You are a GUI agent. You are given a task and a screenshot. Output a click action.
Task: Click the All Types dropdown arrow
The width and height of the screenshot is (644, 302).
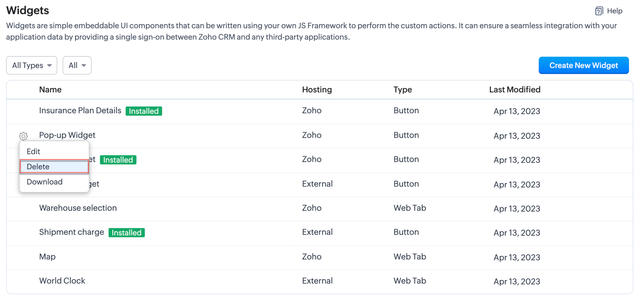pyautogui.click(x=50, y=66)
